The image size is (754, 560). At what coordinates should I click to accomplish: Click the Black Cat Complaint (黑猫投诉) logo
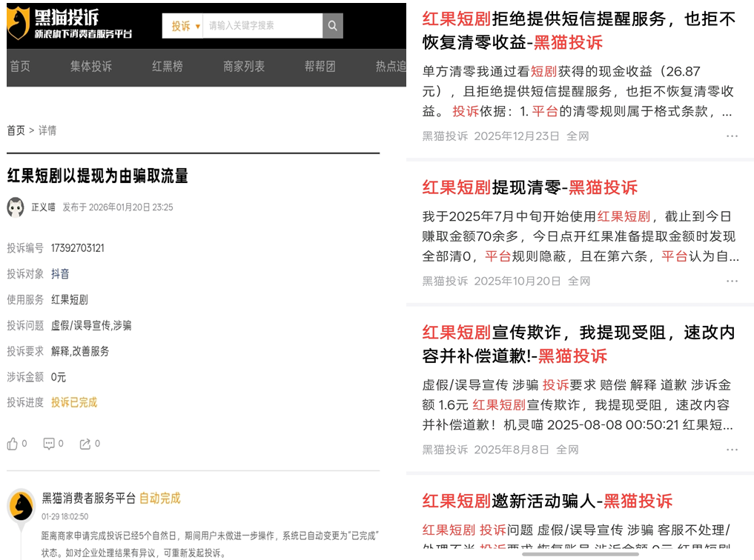pyautogui.click(x=69, y=24)
